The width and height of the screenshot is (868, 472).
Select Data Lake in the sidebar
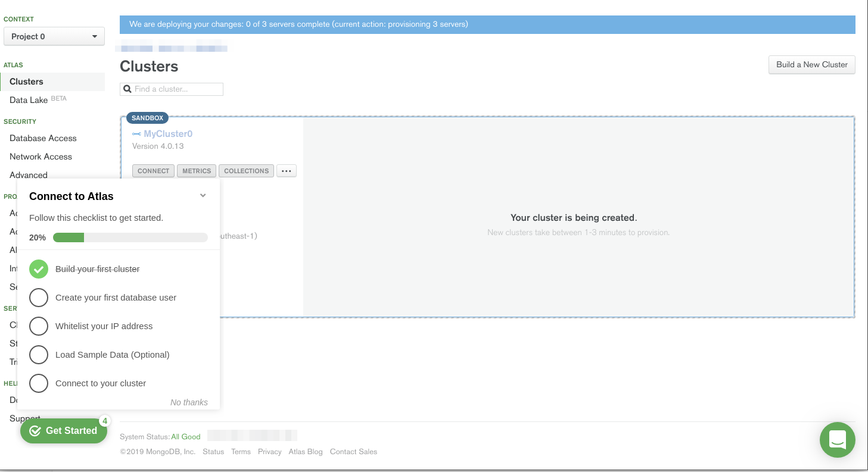coord(29,100)
